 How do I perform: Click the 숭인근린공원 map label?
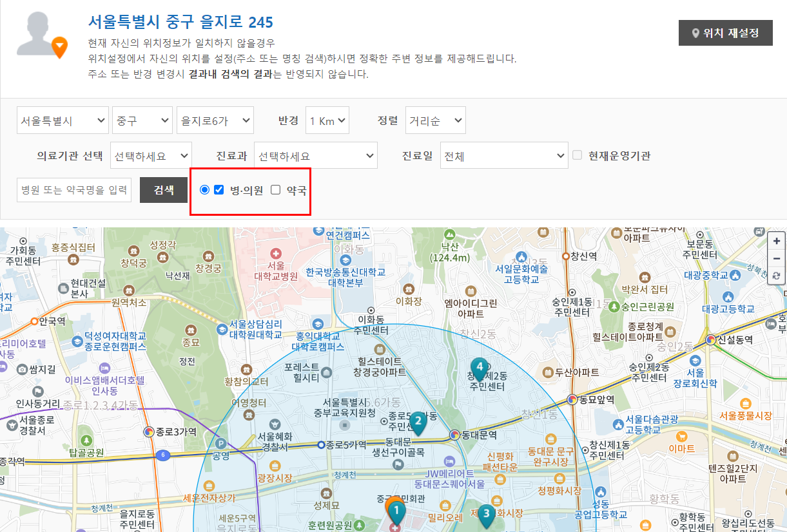coord(648,307)
